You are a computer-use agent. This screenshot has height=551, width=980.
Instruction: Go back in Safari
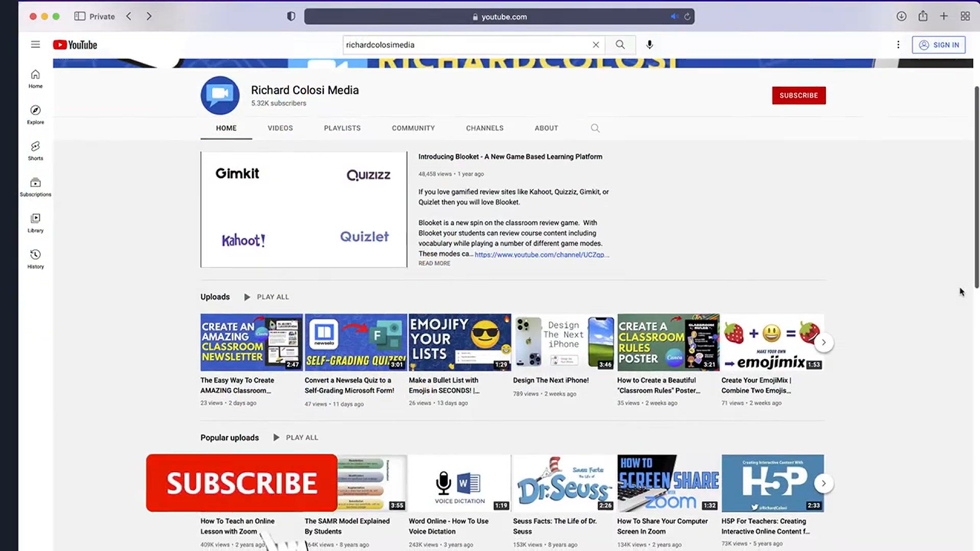pyautogui.click(x=129, y=16)
